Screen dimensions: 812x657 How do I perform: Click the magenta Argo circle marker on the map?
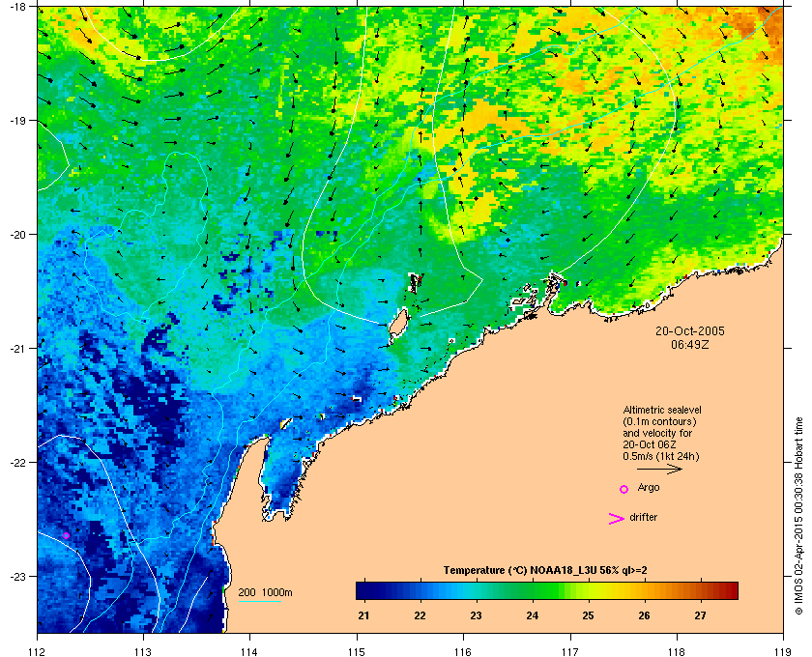click(x=67, y=535)
